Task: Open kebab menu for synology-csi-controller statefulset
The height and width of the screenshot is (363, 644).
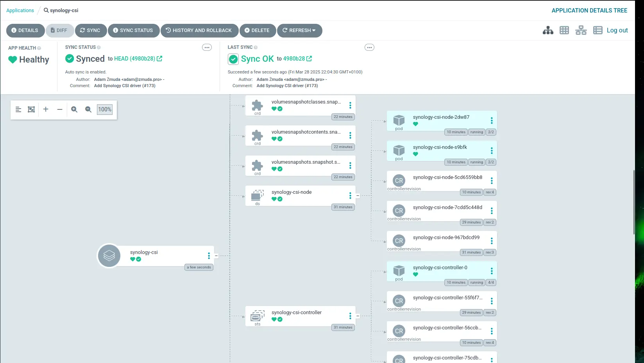Action: (x=350, y=316)
